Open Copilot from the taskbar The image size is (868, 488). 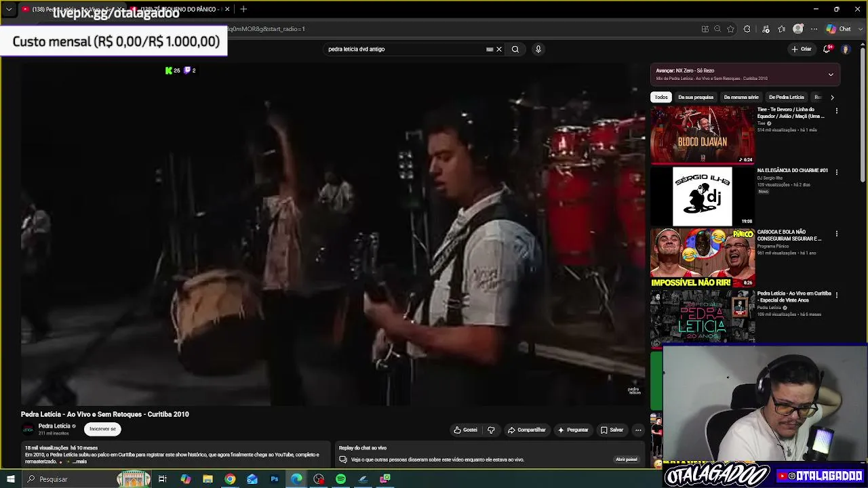pos(185,479)
